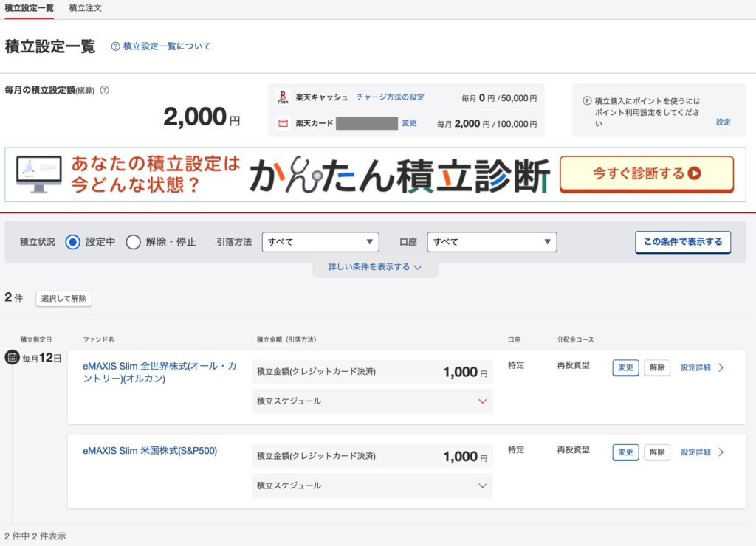The height and width of the screenshot is (546, 756).
Task: Select the 解除・停止 radio button
Action: click(x=133, y=242)
